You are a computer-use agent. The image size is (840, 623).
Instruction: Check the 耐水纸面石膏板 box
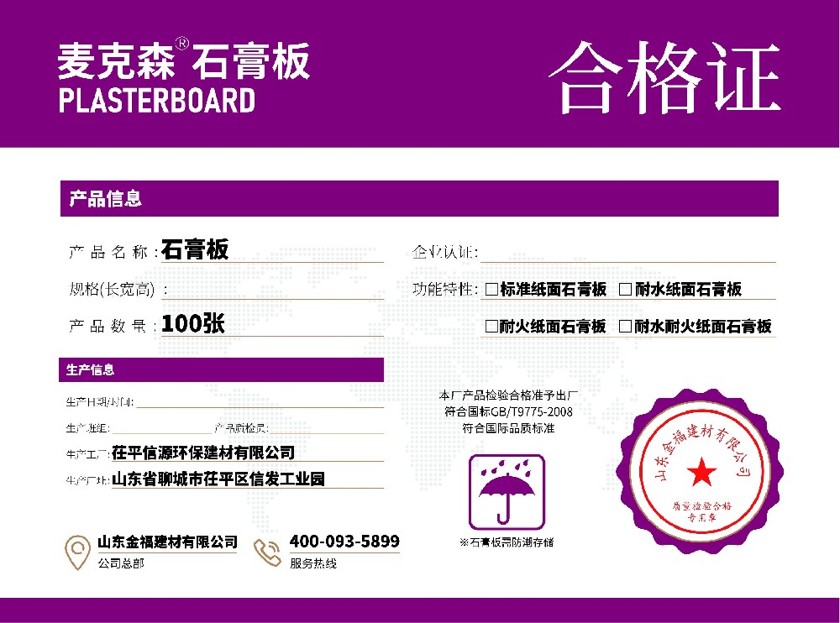tap(625, 290)
